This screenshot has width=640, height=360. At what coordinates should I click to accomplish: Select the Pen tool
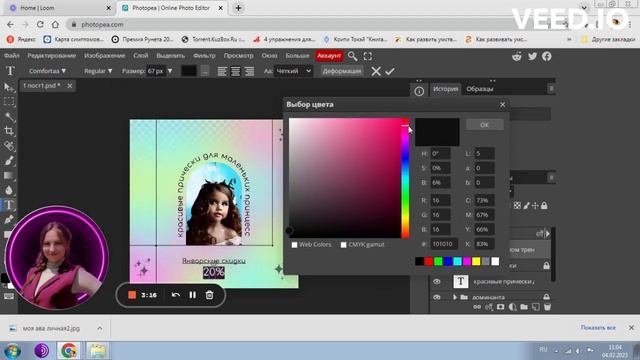point(9,220)
